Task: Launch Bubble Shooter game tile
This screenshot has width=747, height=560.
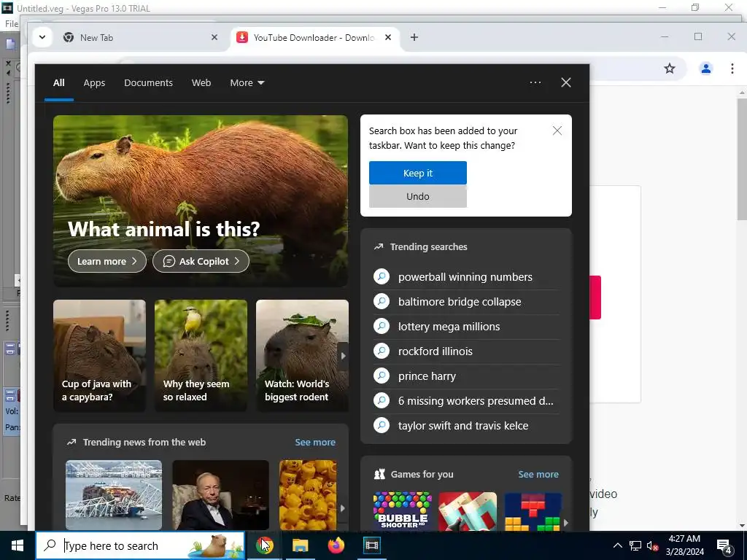Action: (402, 511)
